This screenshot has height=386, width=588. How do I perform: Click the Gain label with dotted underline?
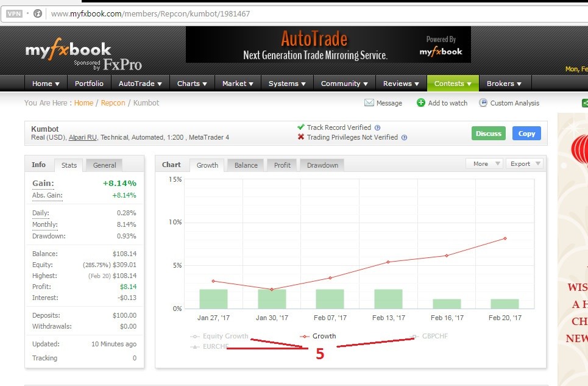(x=43, y=184)
